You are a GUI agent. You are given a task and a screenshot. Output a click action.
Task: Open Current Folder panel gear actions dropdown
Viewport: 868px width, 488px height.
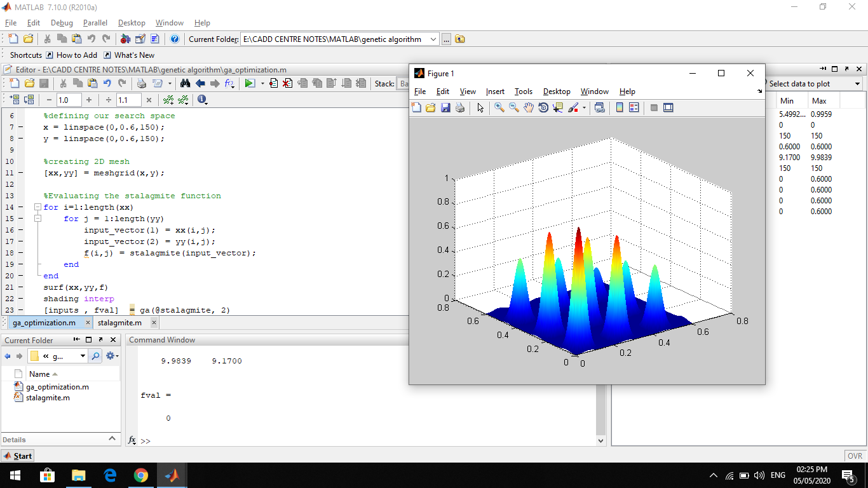coord(112,356)
